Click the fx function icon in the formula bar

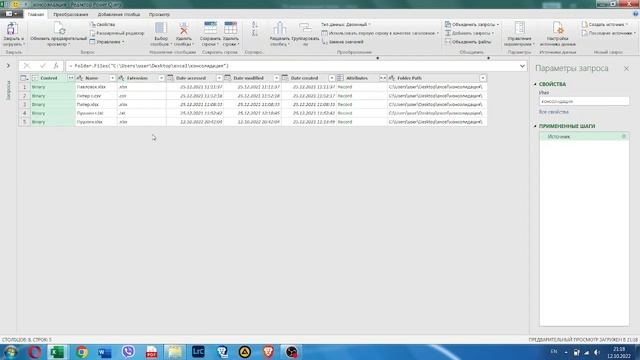(x=56, y=66)
